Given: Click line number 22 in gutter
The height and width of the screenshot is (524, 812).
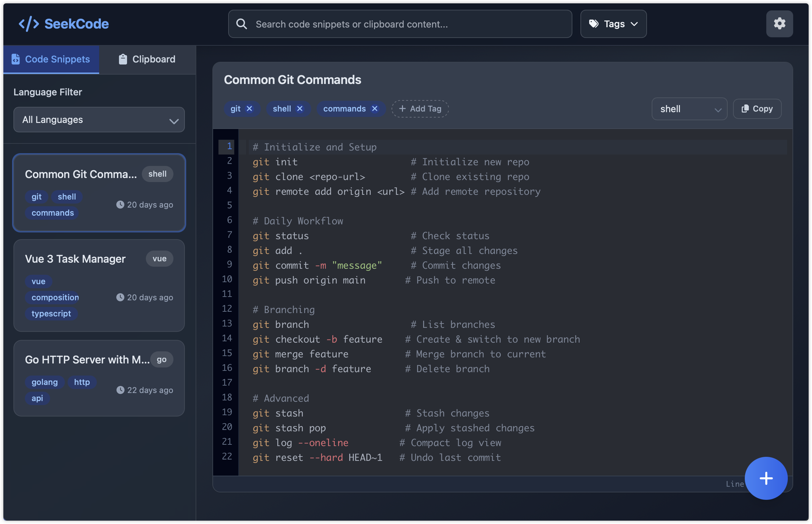Looking at the screenshot, I should pyautogui.click(x=227, y=456).
